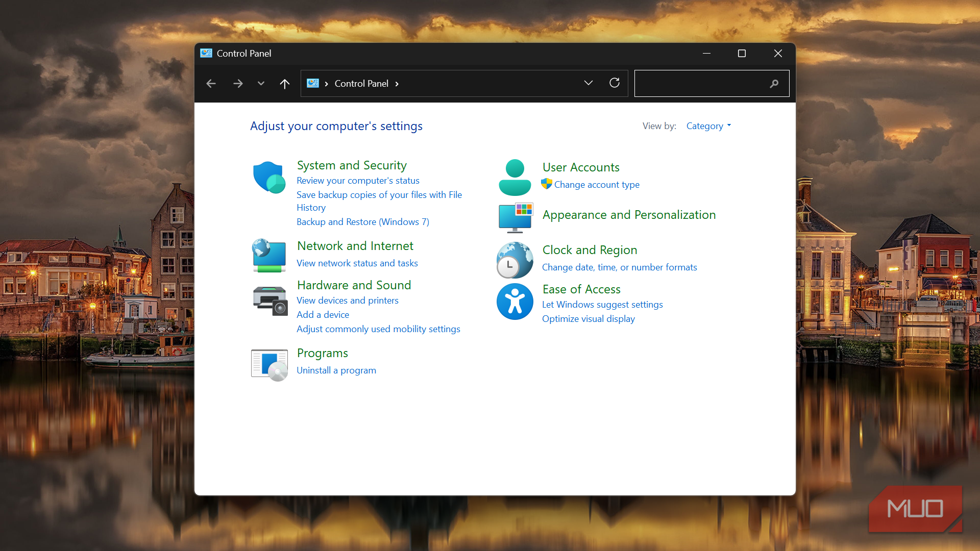The height and width of the screenshot is (551, 980).
Task: Click View network status and tasks
Action: [357, 263]
